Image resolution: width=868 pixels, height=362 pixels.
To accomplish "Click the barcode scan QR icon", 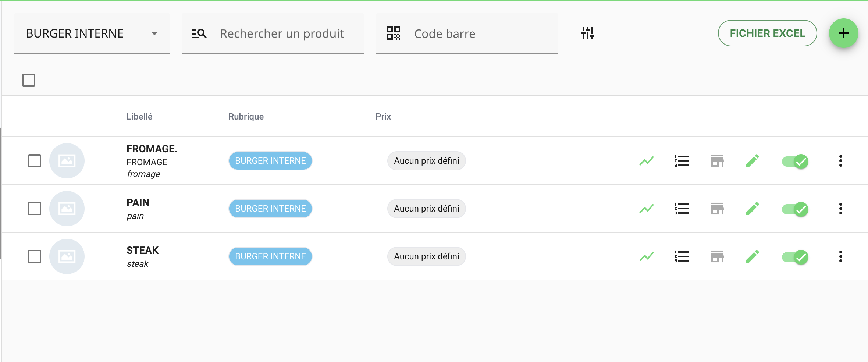I will (393, 33).
